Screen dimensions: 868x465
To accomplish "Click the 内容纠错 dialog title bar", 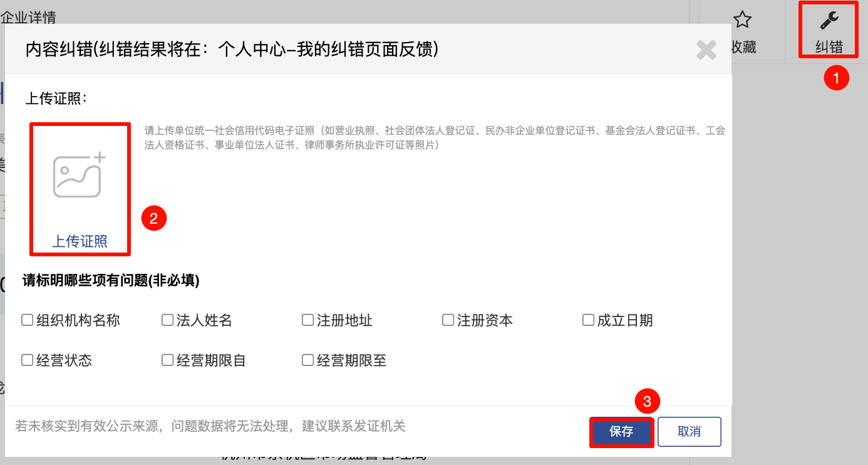I will [232, 50].
